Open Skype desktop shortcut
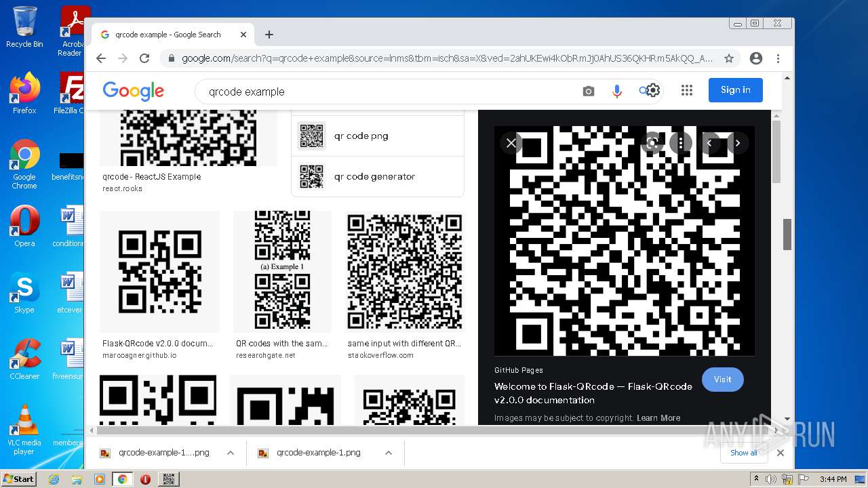This screenshot has width=868, height=488. (24, 293)
